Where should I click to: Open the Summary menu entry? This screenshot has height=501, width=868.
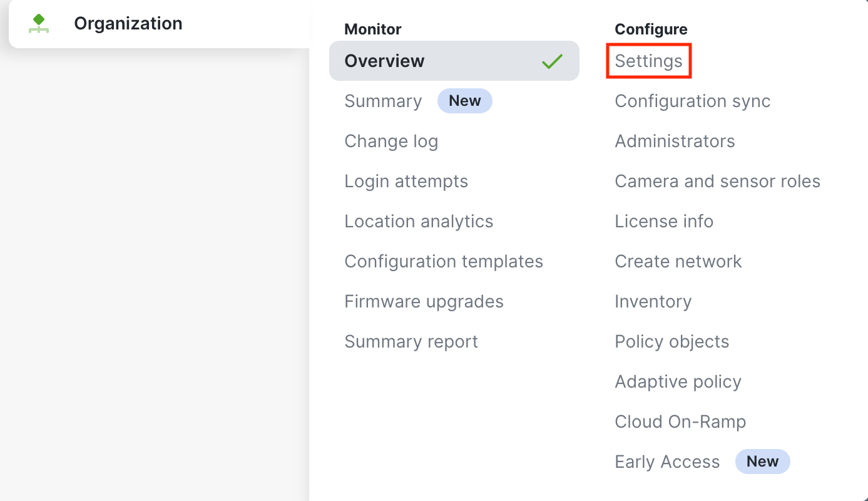click(x=383, y=101)
